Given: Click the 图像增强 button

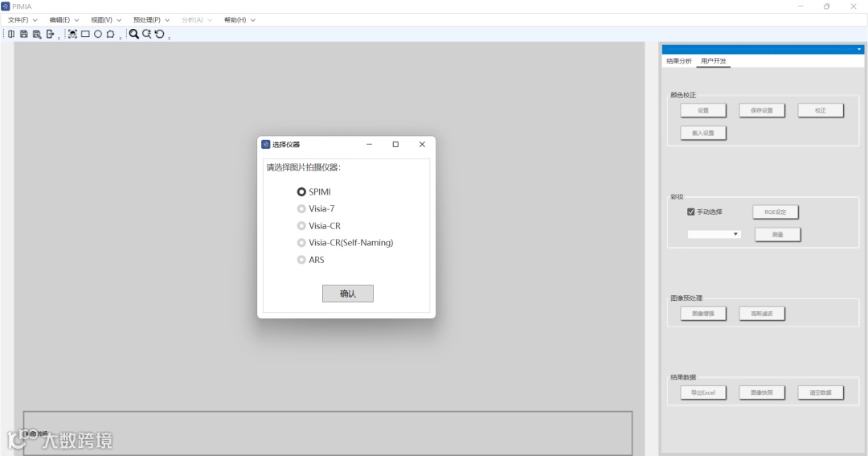Looking at the screenshot, I should coord(703,314).
